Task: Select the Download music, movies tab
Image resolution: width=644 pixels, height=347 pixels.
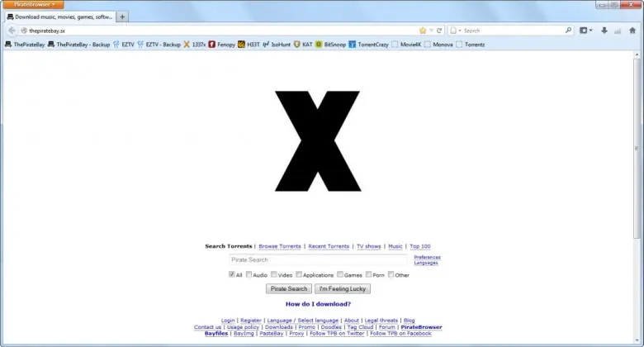Action: 60,17
